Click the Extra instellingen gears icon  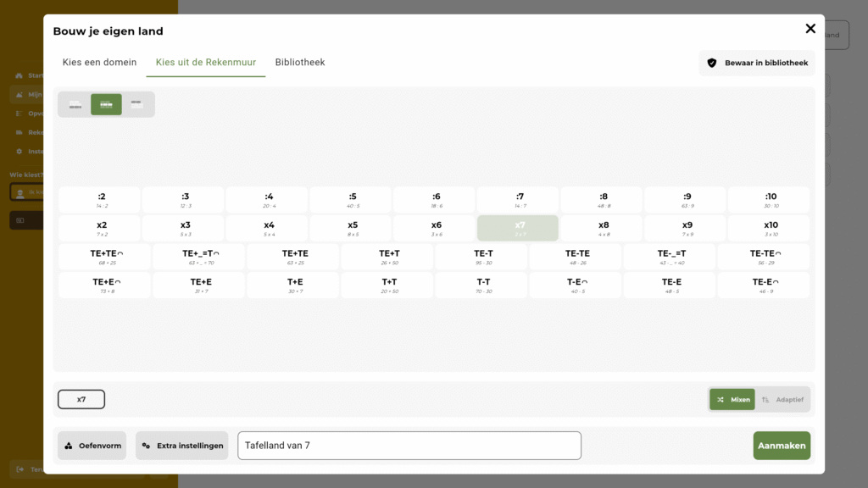[146, 446]
